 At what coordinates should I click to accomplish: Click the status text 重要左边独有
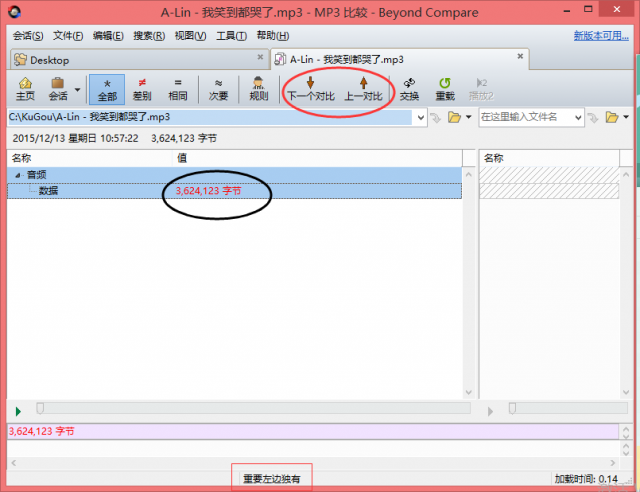(x=272, y=479)
